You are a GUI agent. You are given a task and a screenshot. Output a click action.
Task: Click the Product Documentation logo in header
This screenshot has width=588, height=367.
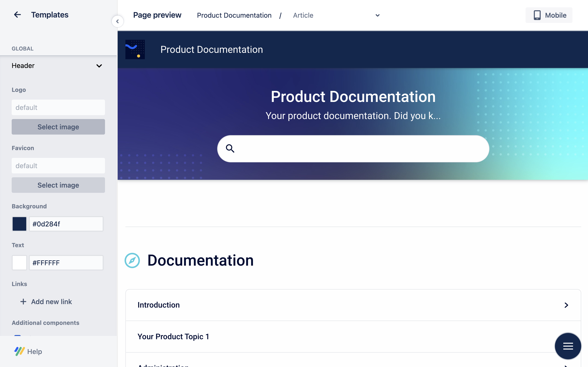135,50
